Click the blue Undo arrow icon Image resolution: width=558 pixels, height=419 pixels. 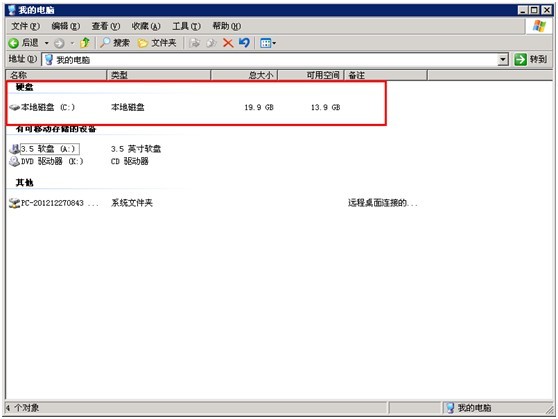click(x=244, y=43)
